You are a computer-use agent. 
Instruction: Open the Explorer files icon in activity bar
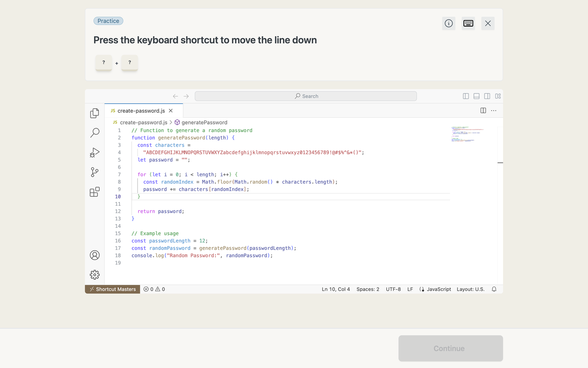[95, 113]
